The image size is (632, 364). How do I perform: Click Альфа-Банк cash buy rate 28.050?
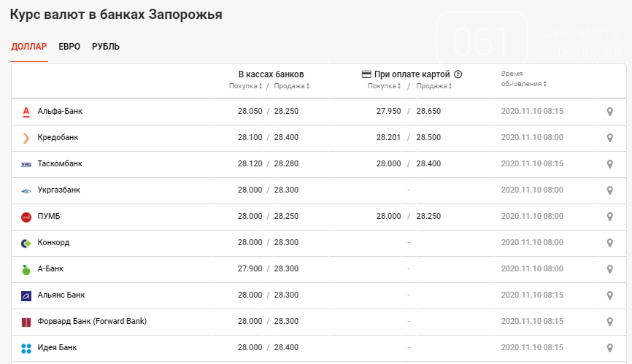click(250, 111)
